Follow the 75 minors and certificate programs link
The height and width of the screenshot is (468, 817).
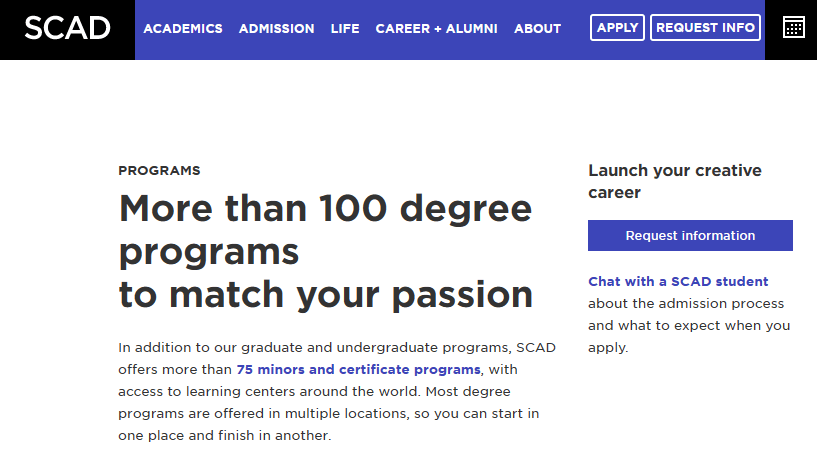tap(358, 370)
